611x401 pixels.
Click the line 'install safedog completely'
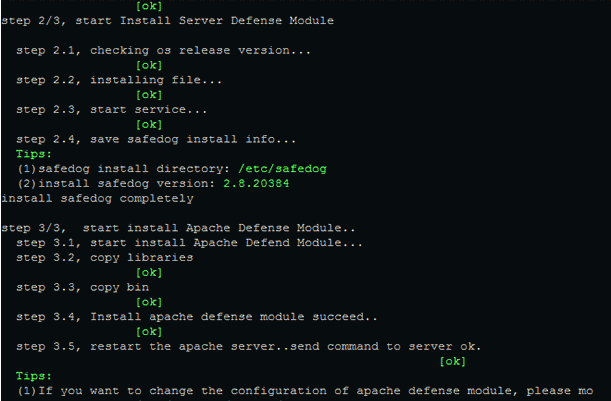click(x=97, y=198)
